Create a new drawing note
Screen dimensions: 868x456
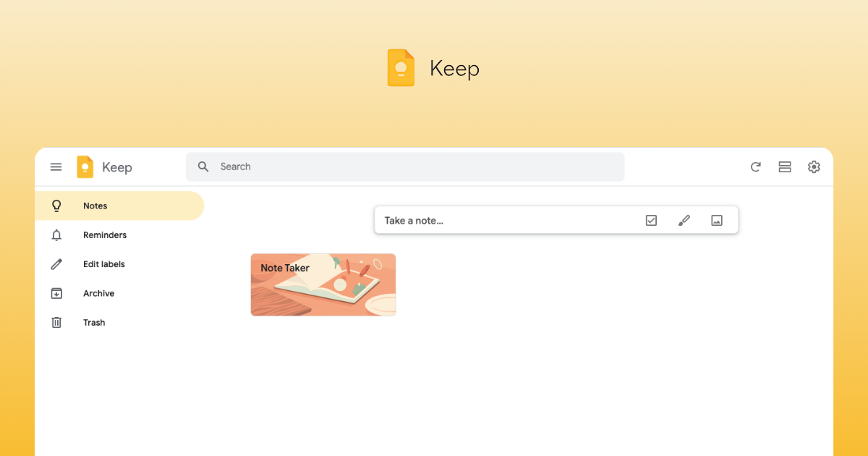click(x=684, y=221)
